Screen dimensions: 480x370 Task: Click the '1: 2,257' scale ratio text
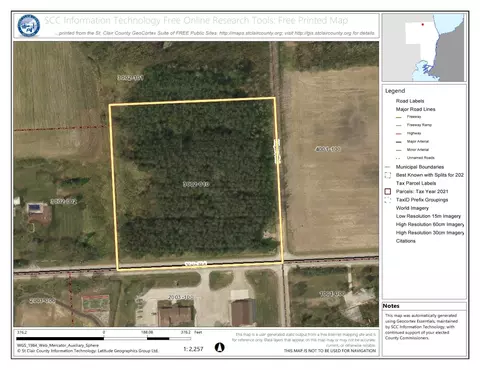click(193, 349)
